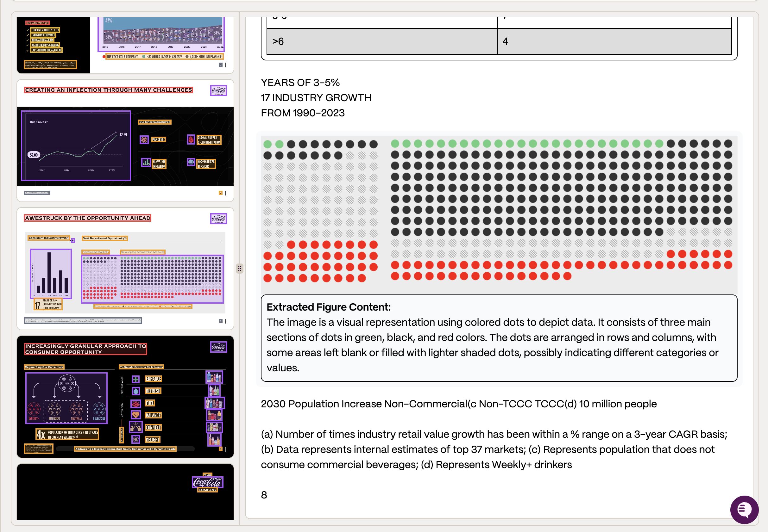The width and height of the screenshot is (768, 532).
Task: Select the Our Results line chart region
Action: [76, 146]
